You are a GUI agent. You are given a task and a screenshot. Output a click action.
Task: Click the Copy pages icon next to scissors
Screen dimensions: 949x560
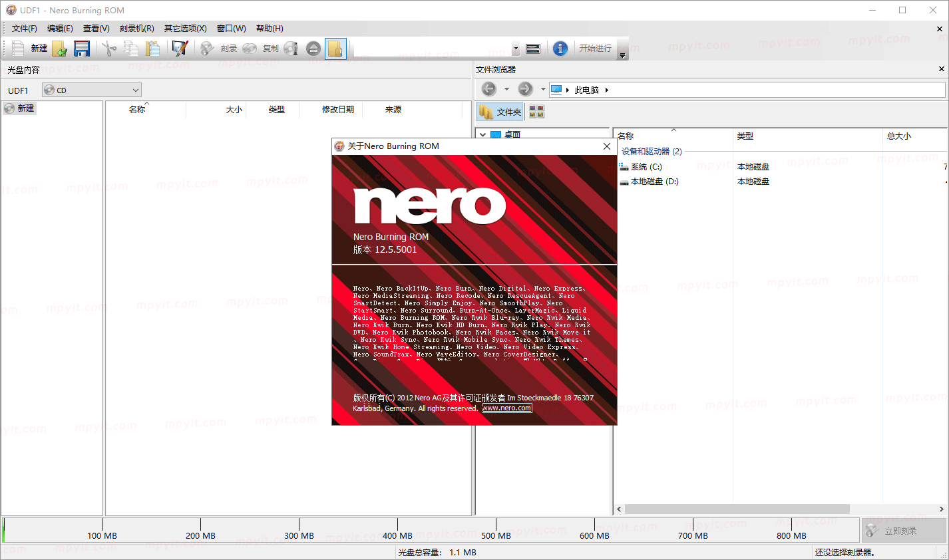(131, 48)
